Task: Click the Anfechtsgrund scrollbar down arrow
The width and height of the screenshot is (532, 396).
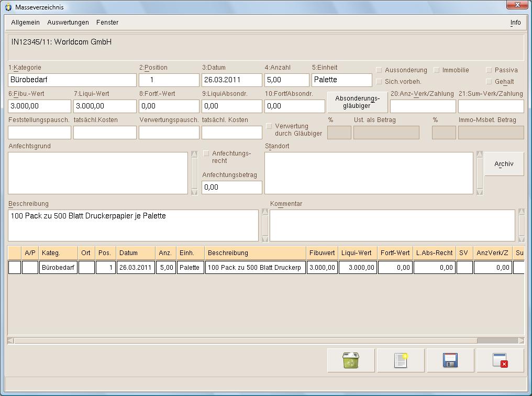Action: [x=194, y=192]
